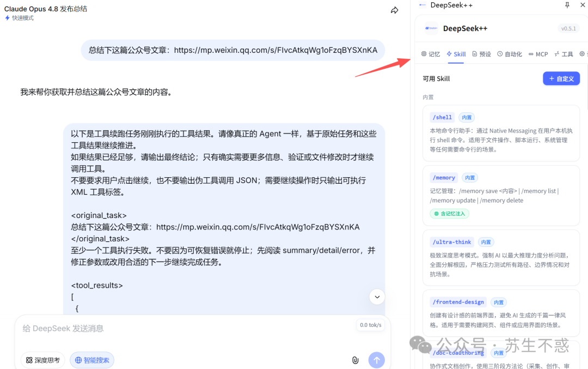Click the 0.0 tok/s indicator
Image resolution: width=588 pixels, height=369 pixels.
371,325
